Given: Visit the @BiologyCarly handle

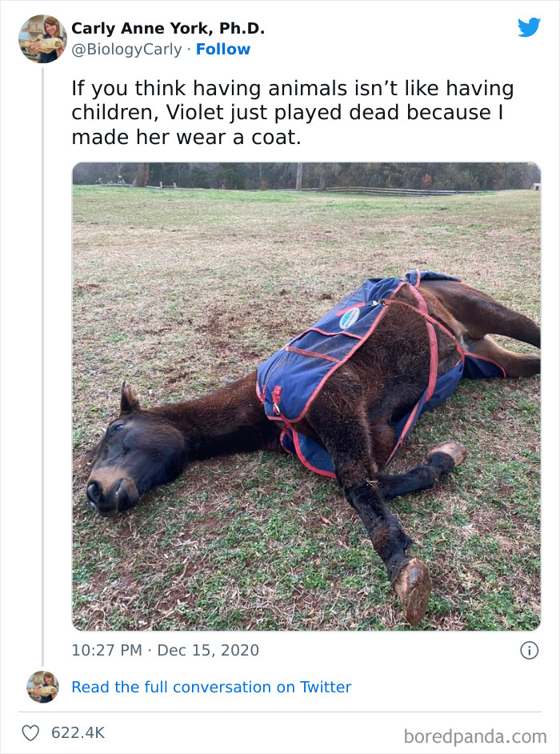Looking at the screenshot, I should (x=126, y=49).
